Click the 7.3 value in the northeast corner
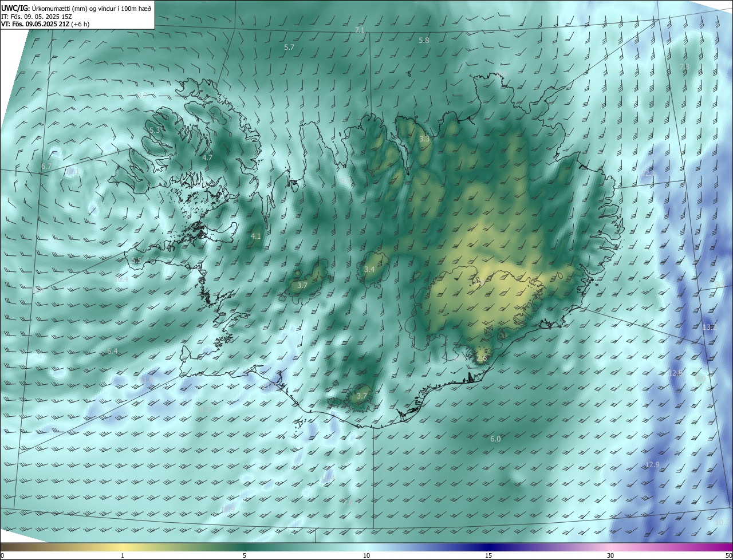The height and width of the screenshot is (560, 733). (x=684, y=66)
